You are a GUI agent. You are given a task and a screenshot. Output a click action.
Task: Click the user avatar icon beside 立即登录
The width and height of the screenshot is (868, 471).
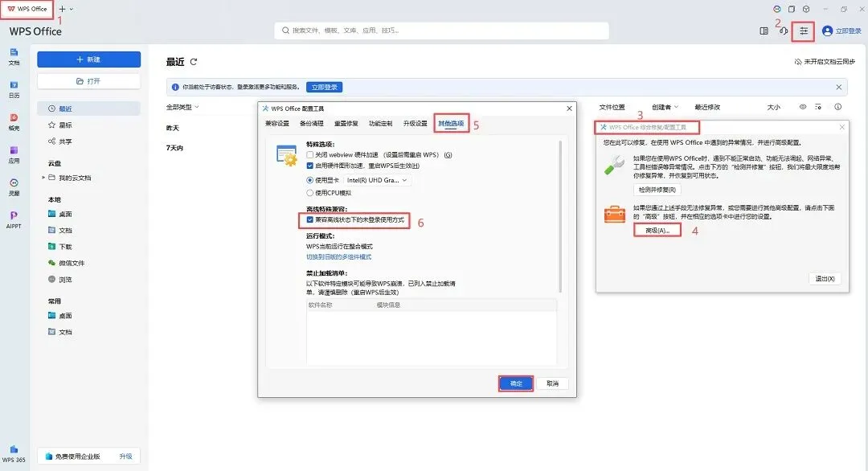[827, 31]
